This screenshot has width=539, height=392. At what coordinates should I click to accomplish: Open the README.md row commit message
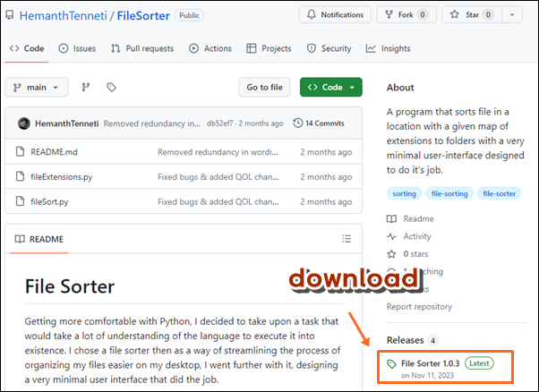point(218,152)
